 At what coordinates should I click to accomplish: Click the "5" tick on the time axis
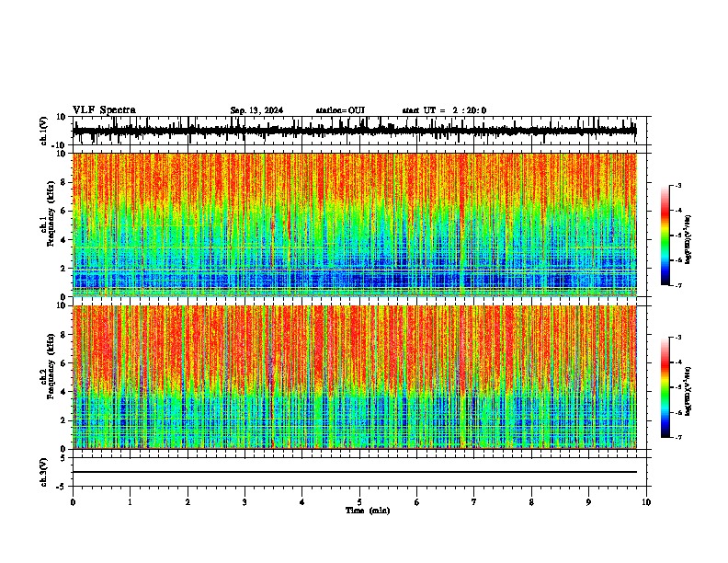(359, 502)
